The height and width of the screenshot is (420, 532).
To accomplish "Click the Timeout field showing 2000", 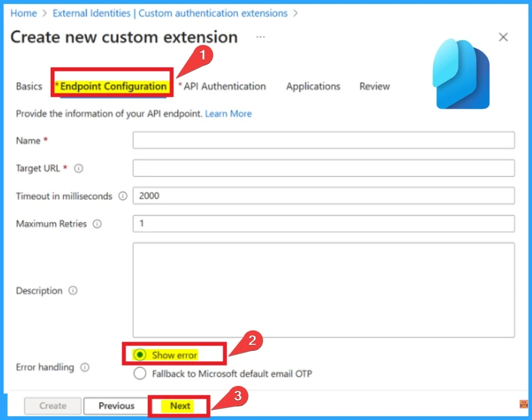I will coord(324,196).
